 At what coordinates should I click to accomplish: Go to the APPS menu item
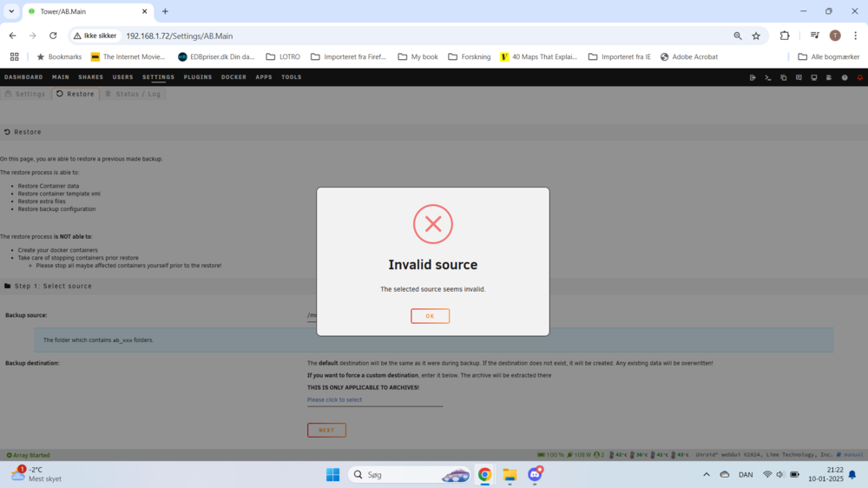tap(264, 77)
